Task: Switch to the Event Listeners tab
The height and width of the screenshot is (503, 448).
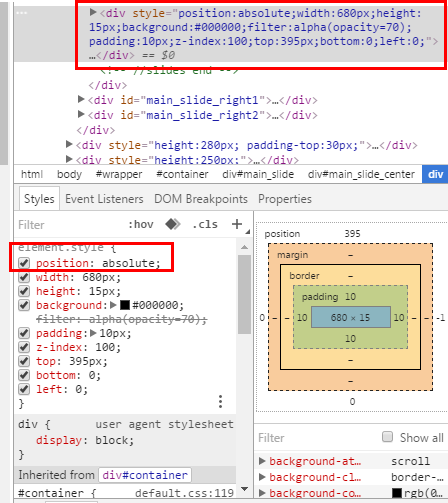Action: pyautogui.click(x=104, y=199)
